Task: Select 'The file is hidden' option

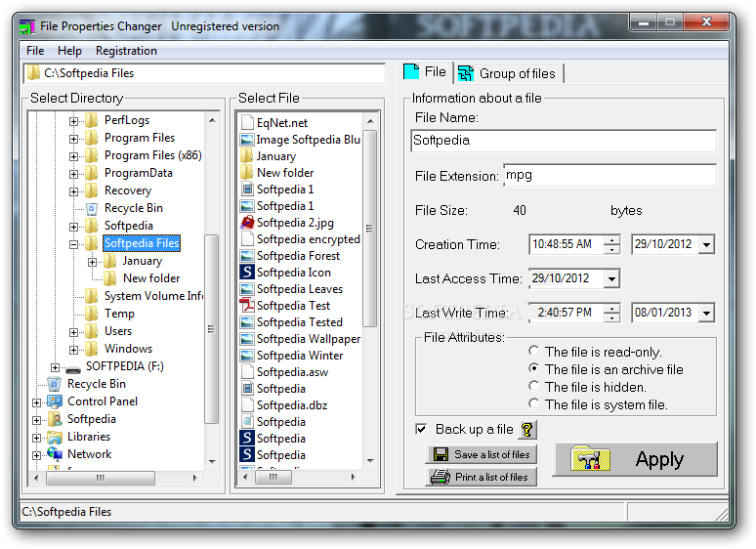Action: [533, 386]
